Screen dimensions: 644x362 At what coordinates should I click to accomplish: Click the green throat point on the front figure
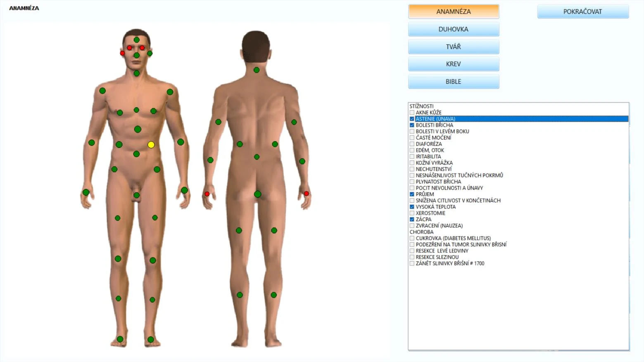pos(137,73)
